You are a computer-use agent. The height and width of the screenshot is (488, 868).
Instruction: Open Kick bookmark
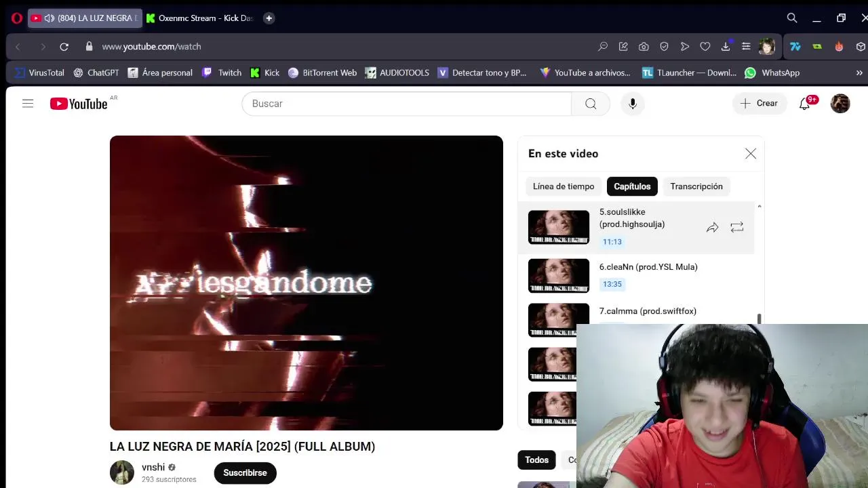tap(264, 73)
